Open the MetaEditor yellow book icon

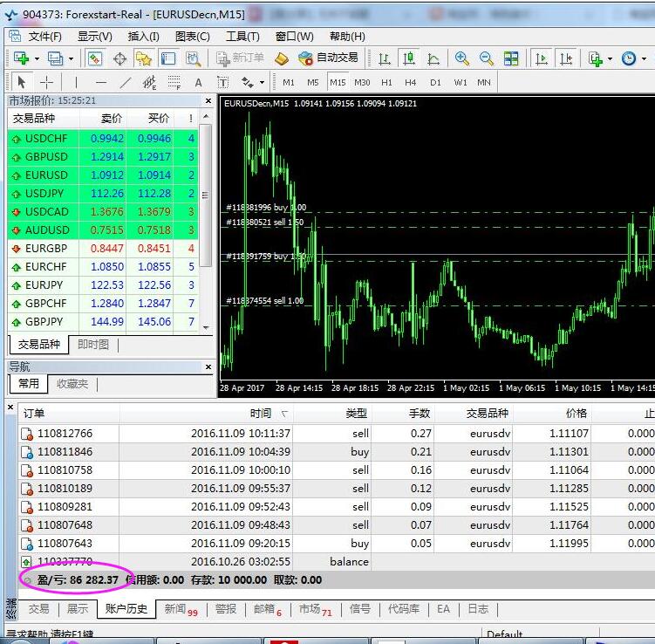coord(282,58)
